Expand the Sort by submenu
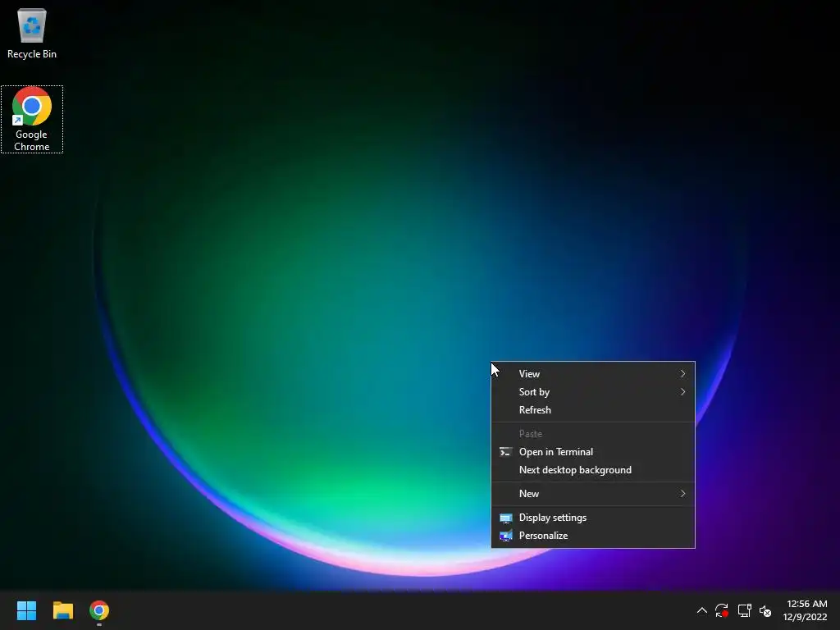The height and width of the screenshot is (630, 840). (x=593, y=392)
